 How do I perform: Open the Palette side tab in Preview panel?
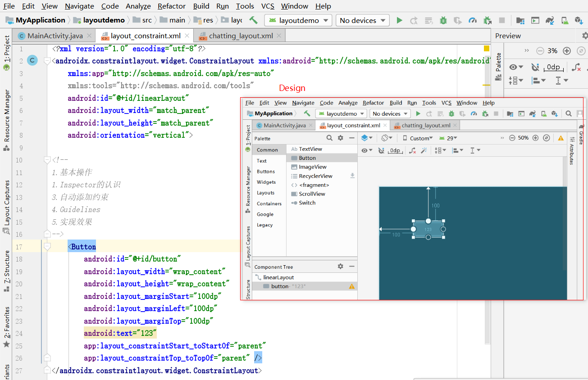click(498, 67)
